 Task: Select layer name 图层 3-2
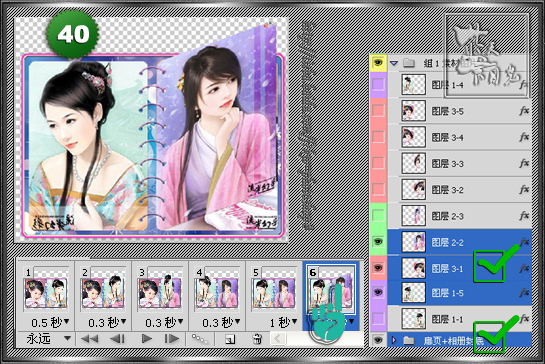(x=447, y=190)
